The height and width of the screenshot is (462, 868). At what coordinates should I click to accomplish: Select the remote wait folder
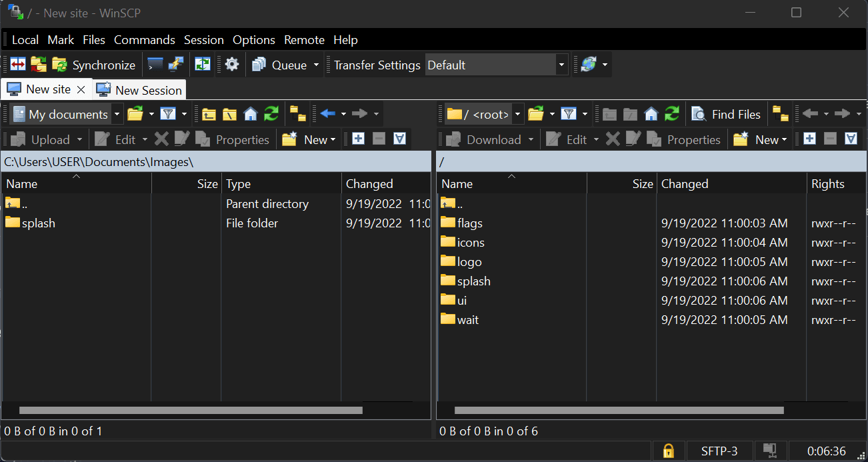point(460,320)
